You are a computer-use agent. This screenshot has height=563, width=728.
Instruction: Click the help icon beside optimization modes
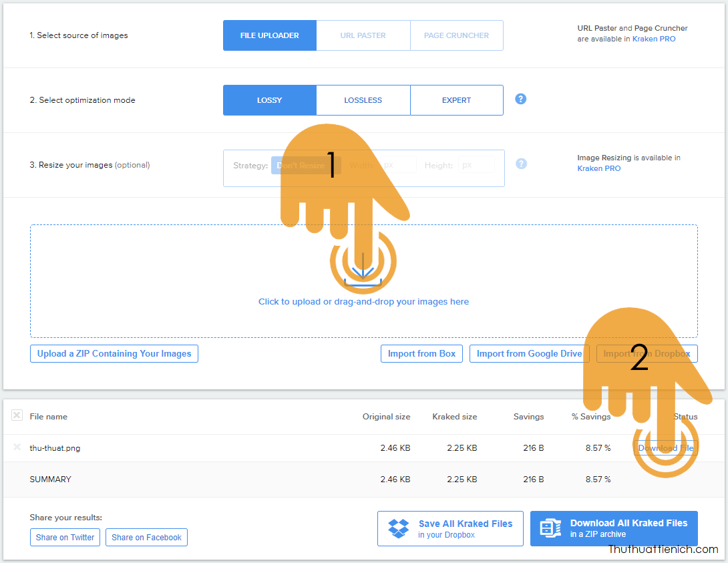tap(521, 99)
